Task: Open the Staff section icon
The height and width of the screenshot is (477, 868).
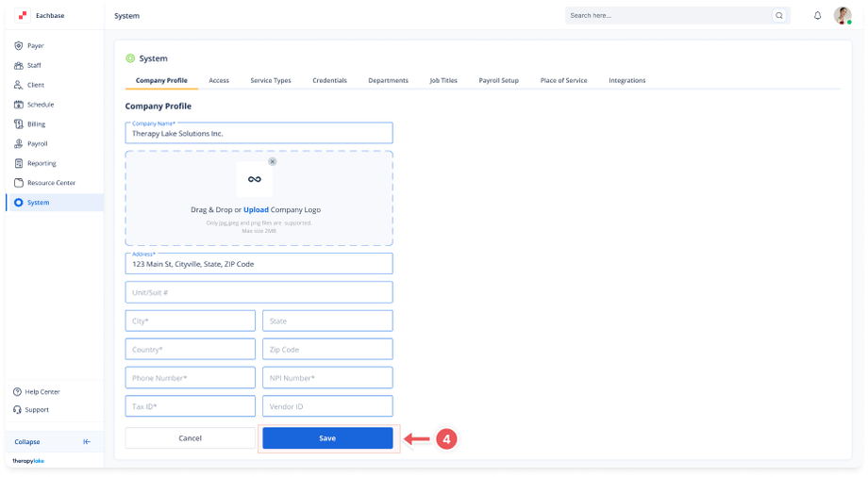Action: pyautogui.click(x=18, y=65)
